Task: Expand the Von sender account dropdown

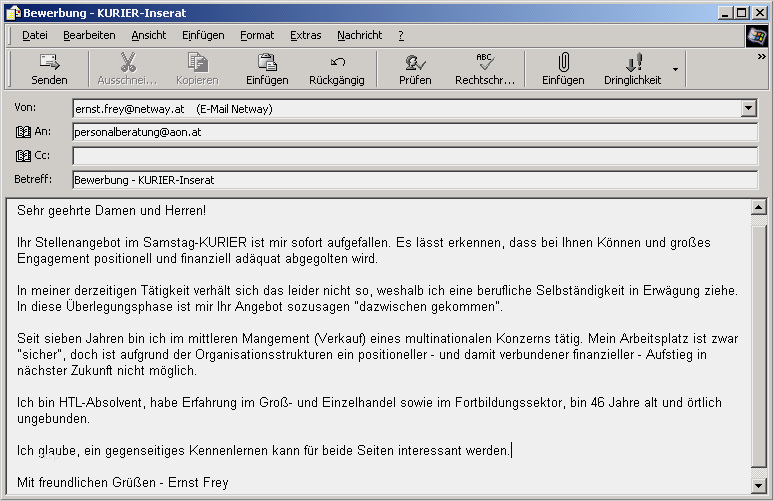Action: coord(749,108)
